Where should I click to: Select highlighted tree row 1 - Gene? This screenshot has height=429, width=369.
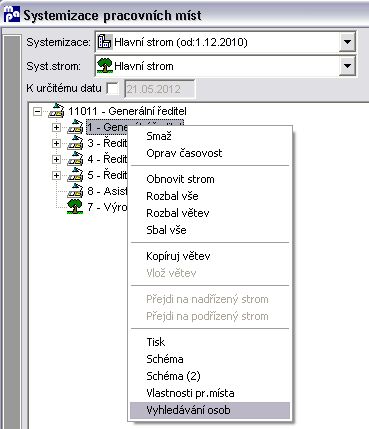[x=107, y=127]
